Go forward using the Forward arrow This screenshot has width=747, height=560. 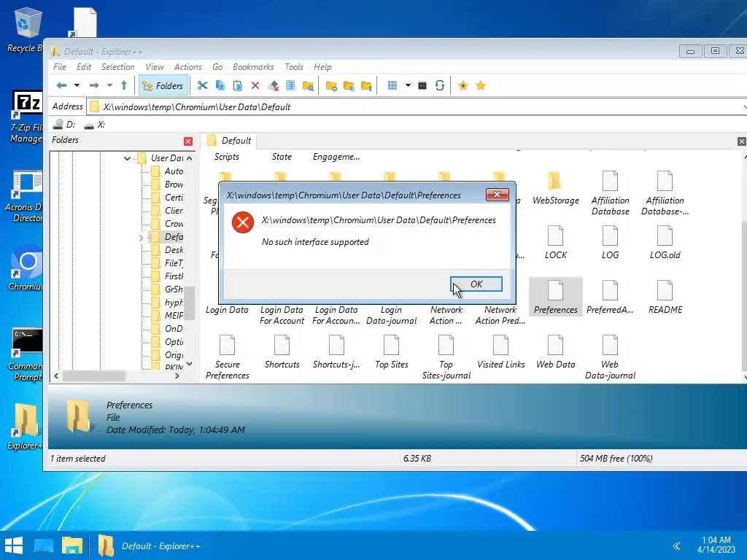coord(94,86)
